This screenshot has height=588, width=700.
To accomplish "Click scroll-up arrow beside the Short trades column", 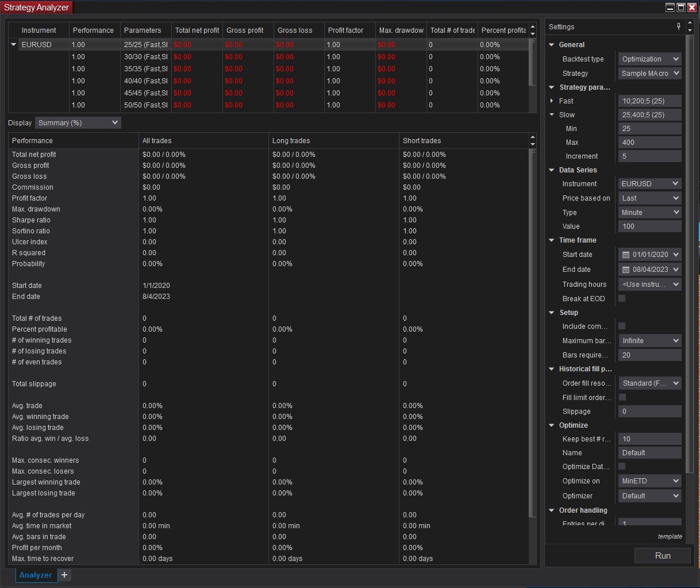I will point(533,137).
